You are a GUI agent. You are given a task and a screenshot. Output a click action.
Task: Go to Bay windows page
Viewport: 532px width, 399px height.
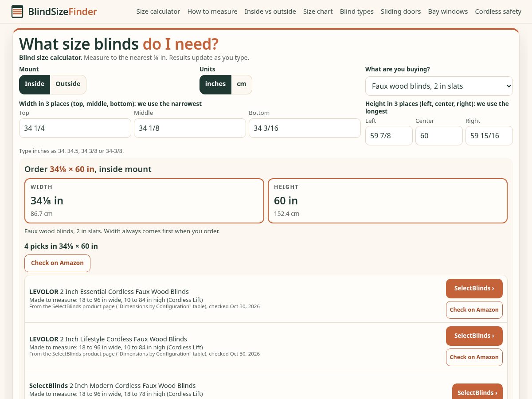[x=448, y=12]
